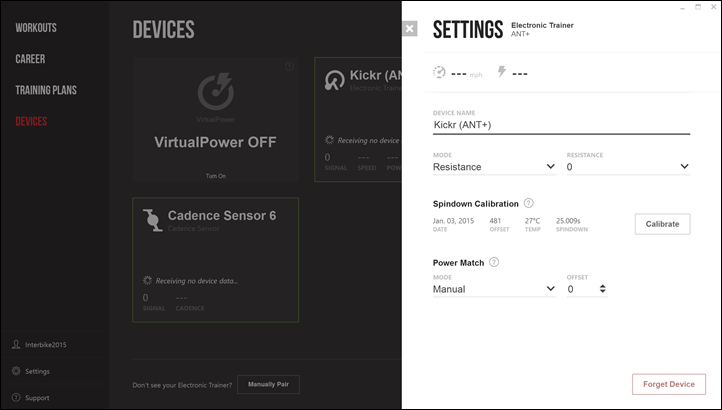Click the Kickr trainer icon

tap(334, 80)
